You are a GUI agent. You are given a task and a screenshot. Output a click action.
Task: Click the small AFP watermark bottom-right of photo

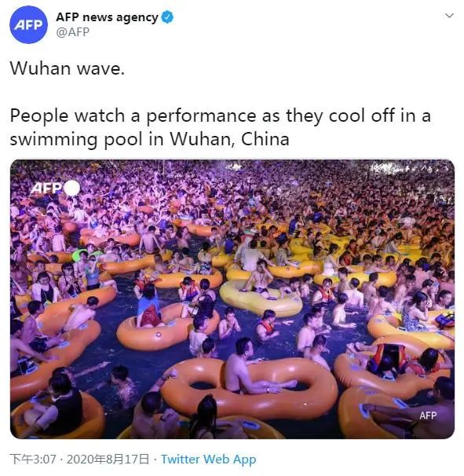click(x=428, y=416)
